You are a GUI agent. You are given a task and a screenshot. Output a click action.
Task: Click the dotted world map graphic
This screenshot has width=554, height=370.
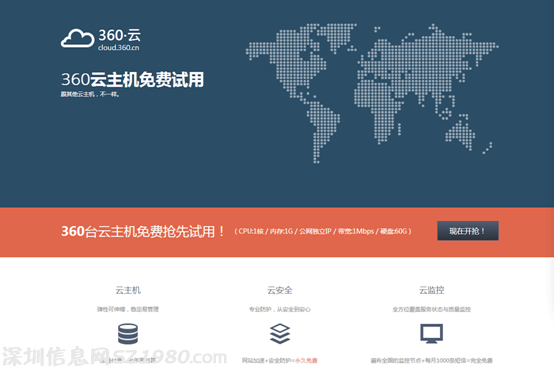(x=372, y=93)
